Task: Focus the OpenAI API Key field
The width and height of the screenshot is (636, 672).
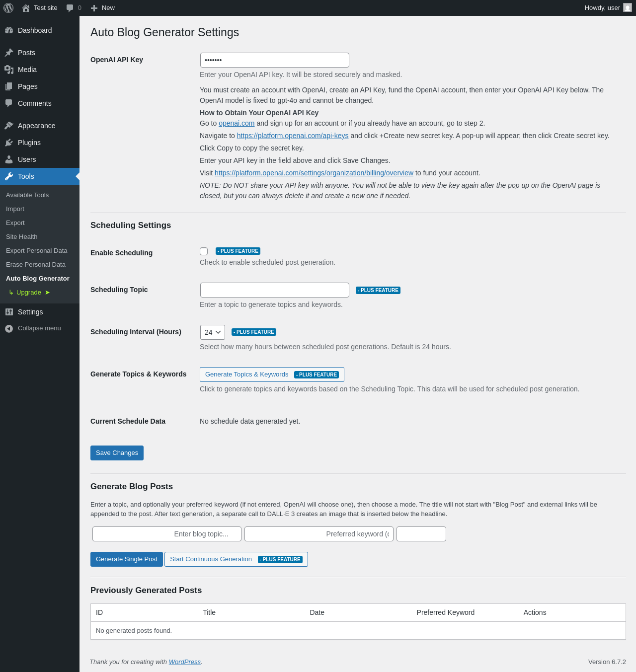Action: (x=275, y=60)
